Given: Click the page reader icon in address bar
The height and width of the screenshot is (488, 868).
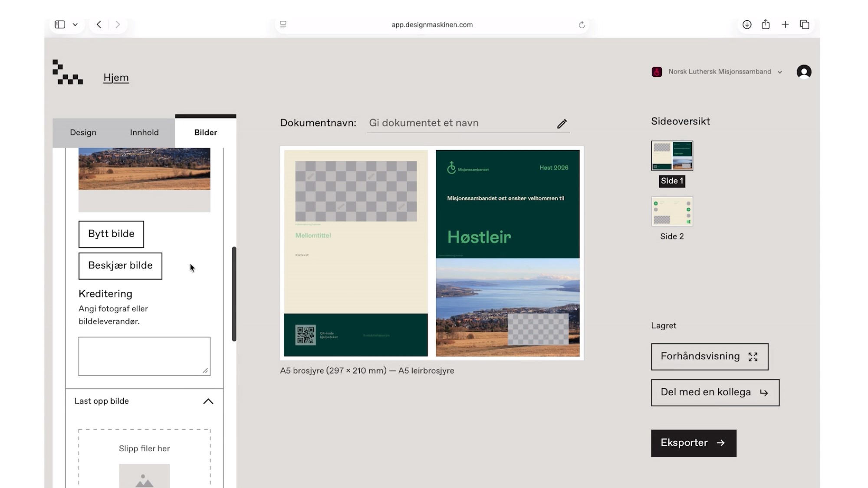Looking at the screenshot, I should [x=283, y=25].
